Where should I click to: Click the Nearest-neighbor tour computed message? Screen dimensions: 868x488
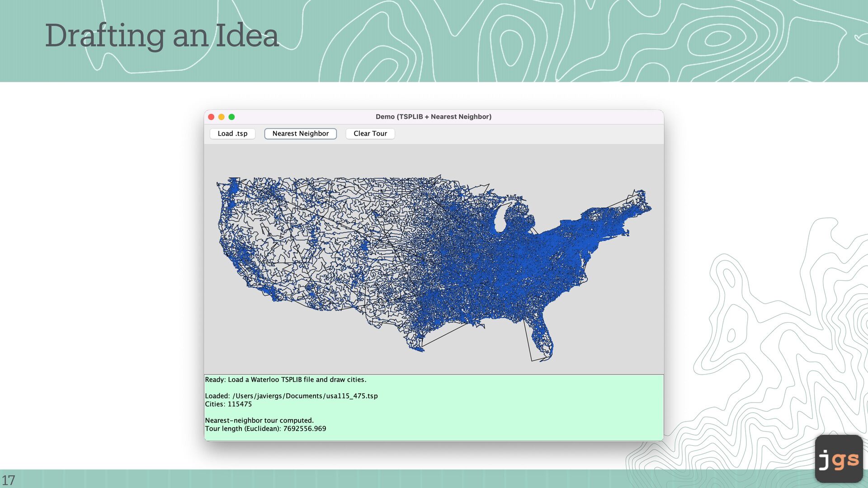pos(259,421)
